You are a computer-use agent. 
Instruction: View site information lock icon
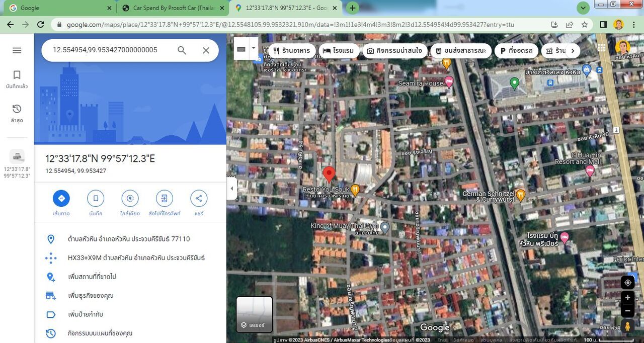(x=59, y=24)
